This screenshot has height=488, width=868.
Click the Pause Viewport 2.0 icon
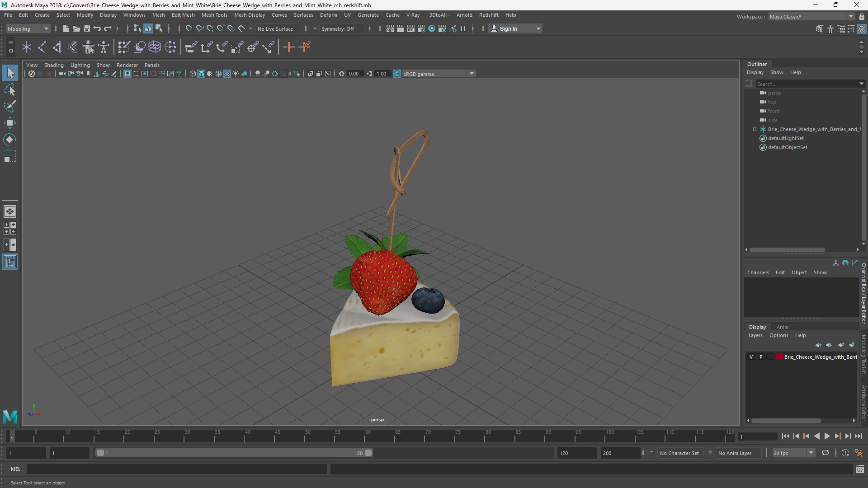463,28
